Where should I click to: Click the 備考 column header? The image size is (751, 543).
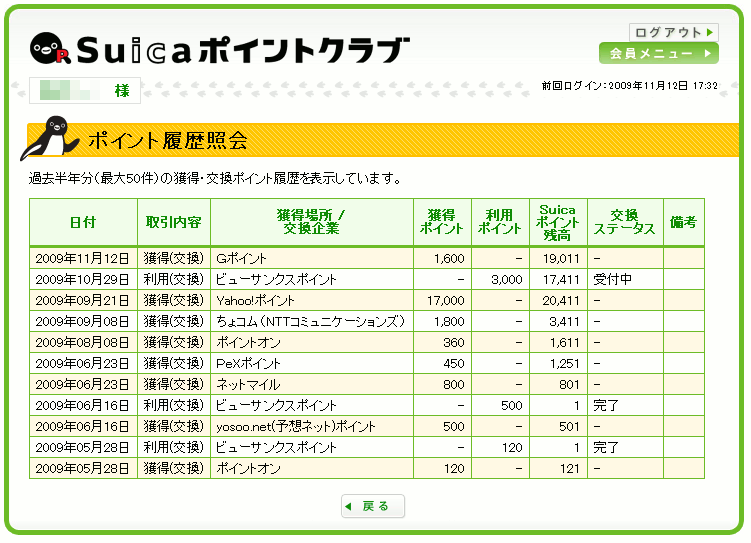coord(683,222)
